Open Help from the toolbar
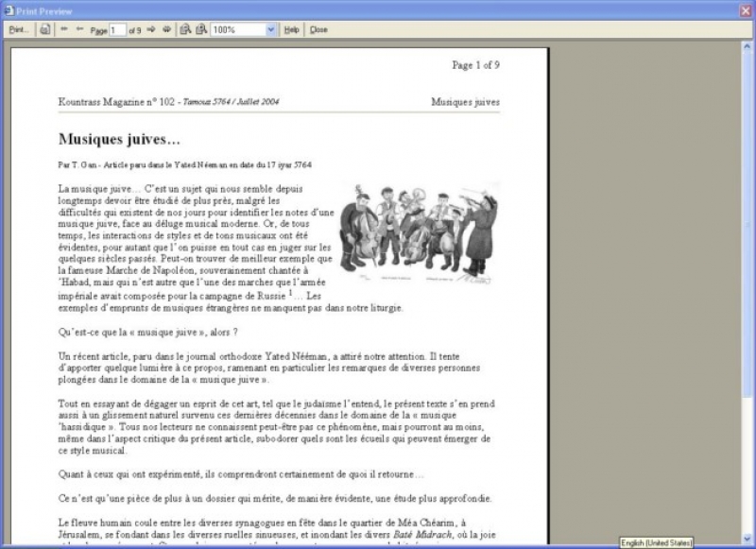This screenshot has width=756, height=549. tap(291, 30)
